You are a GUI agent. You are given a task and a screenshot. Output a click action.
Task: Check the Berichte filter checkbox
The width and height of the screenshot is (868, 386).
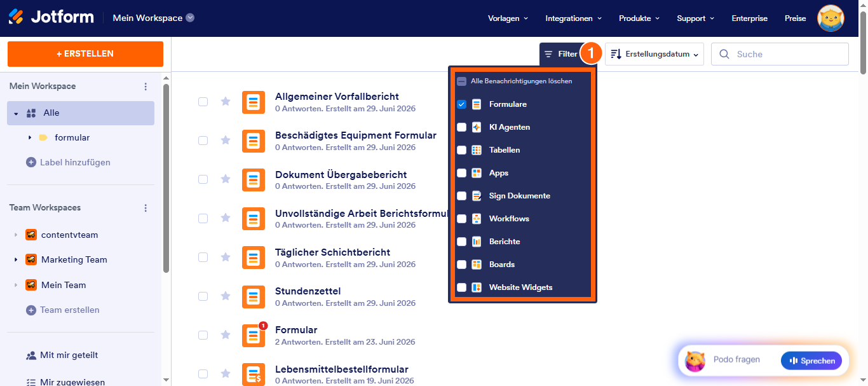(462, 242)
